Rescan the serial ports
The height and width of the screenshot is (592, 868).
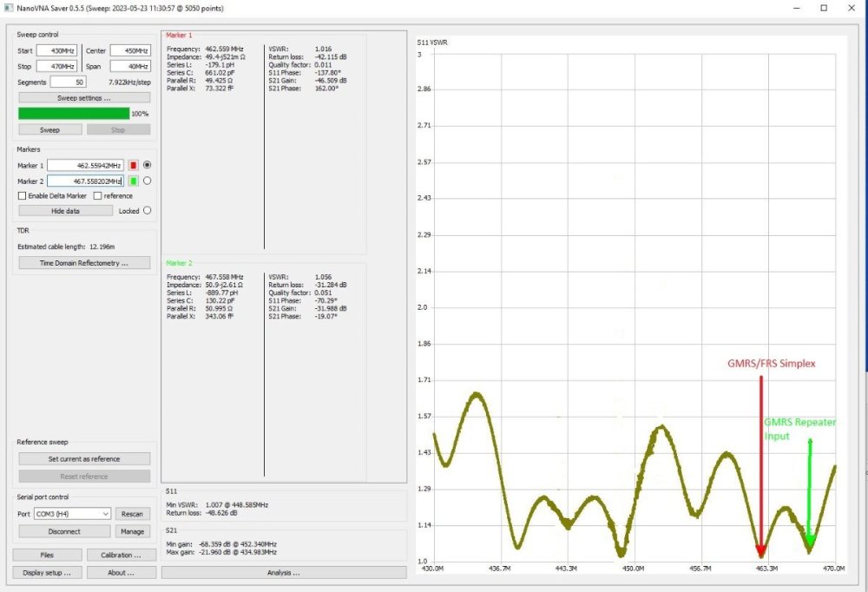click(x=132, y=514)
